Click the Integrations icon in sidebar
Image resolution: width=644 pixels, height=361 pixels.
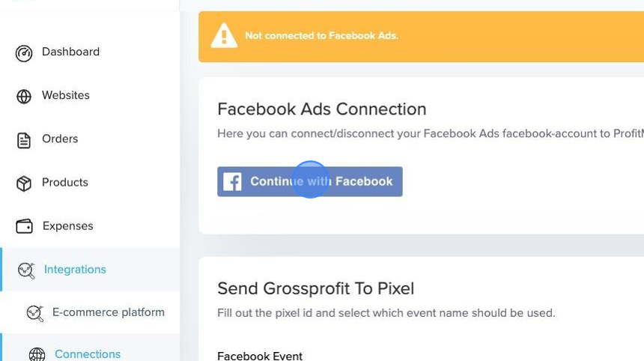pyautogui.click(x=26, y=270)
